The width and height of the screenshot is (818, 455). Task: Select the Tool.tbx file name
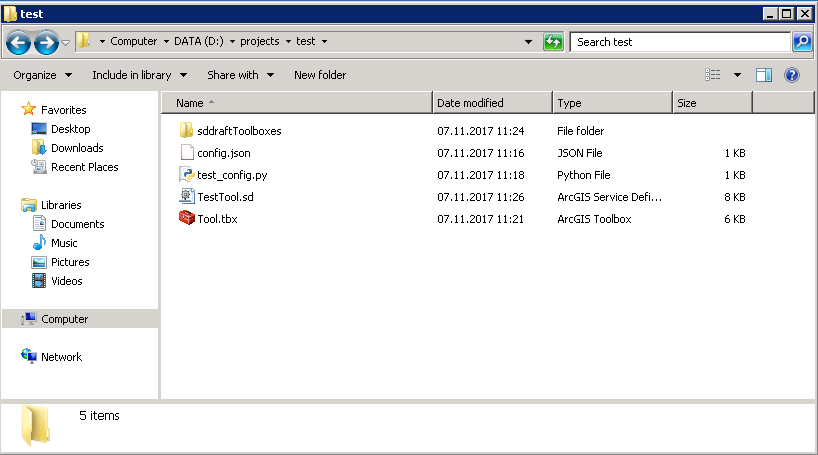[x=217, y=219]
